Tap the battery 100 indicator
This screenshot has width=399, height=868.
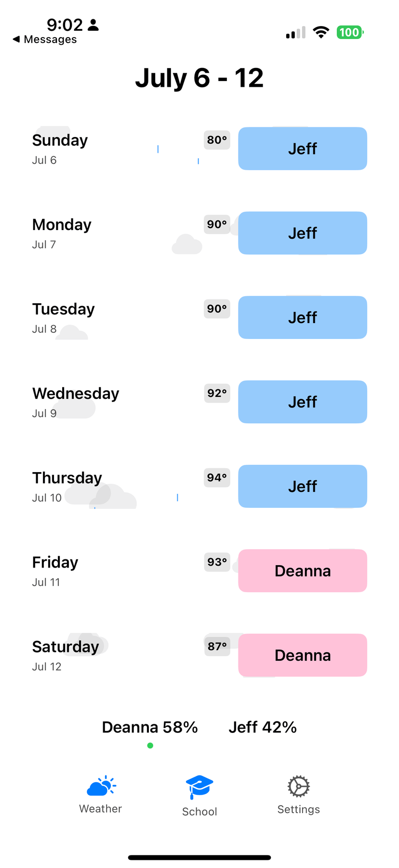tap(350, 32)
